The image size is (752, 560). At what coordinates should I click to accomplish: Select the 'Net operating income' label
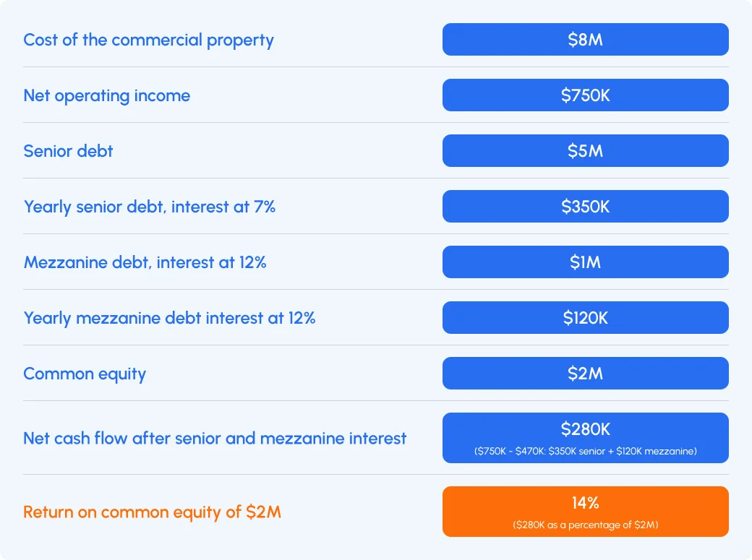tap(107, 95)
